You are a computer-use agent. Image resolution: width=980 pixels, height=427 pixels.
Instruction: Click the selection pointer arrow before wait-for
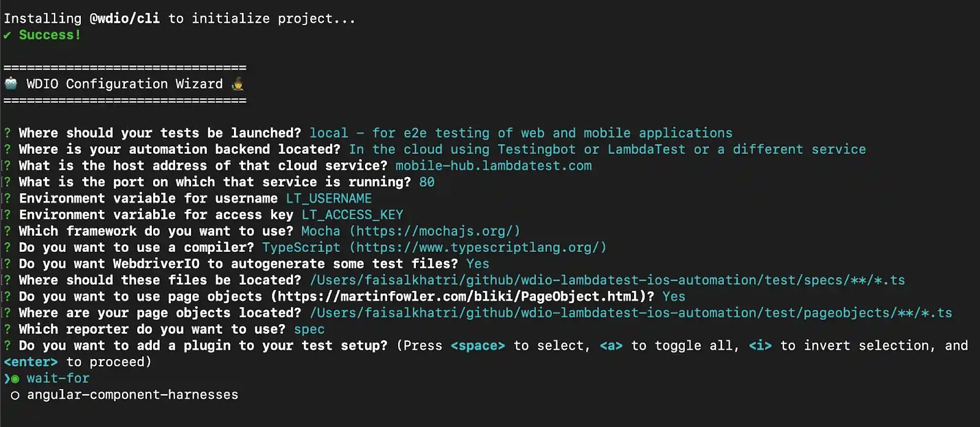point(7,379)
